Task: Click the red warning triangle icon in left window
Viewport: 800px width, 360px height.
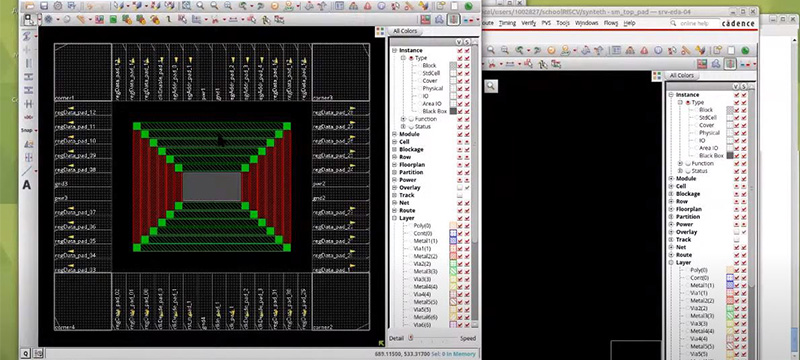Action: [367, 6]
